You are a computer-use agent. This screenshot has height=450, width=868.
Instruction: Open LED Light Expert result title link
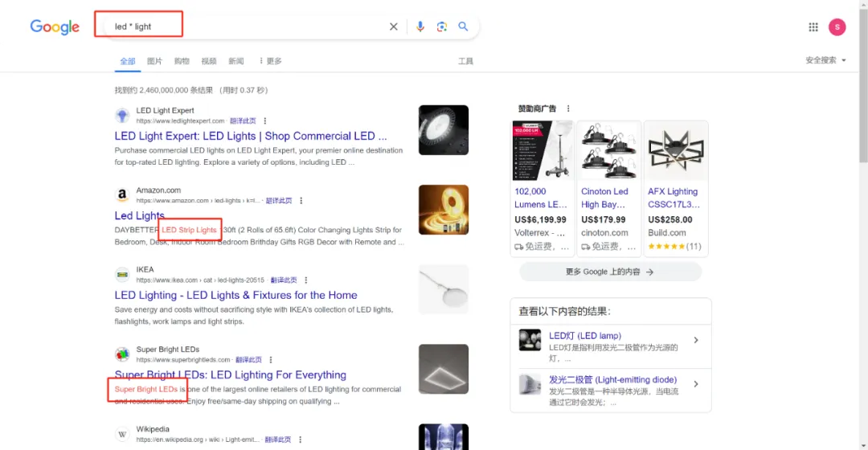250,136
